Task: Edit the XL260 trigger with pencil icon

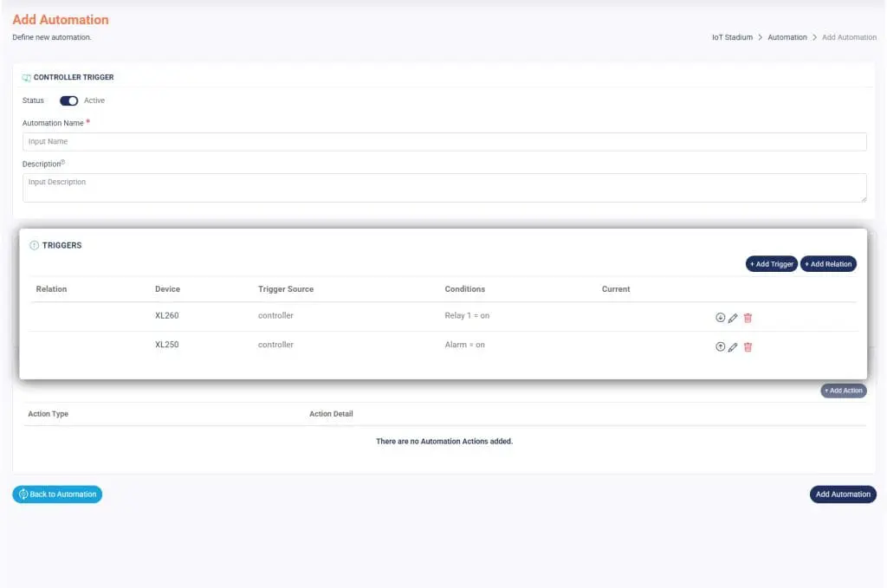Action: point(733,318)
